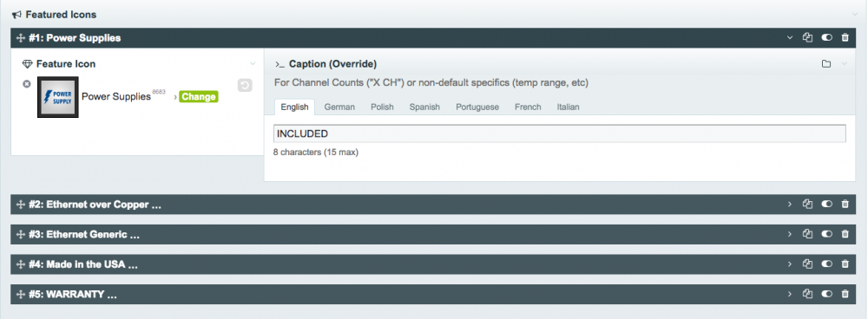
Task: Click the diamond icon beside Feature Icon
Action: (27, 64)
